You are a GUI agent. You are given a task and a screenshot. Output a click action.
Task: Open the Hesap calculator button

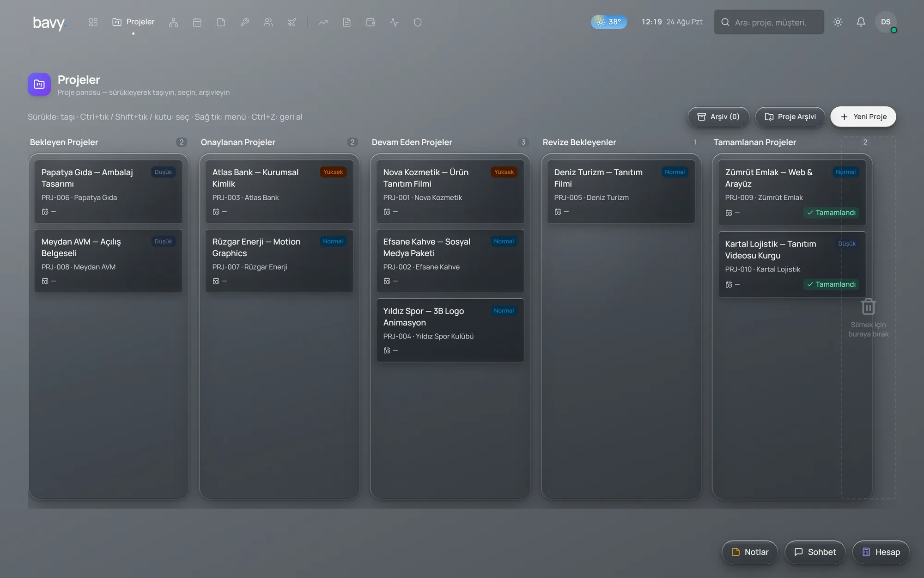pos(881,552)
